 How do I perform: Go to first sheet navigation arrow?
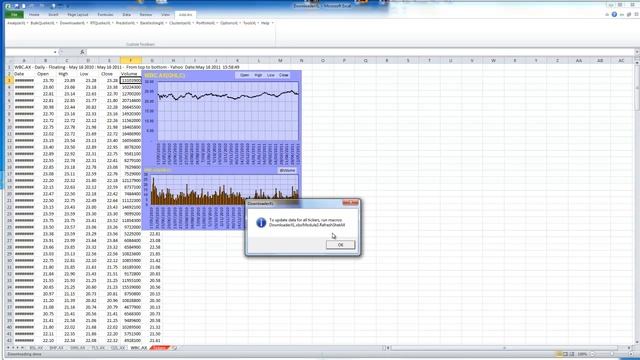8,348
